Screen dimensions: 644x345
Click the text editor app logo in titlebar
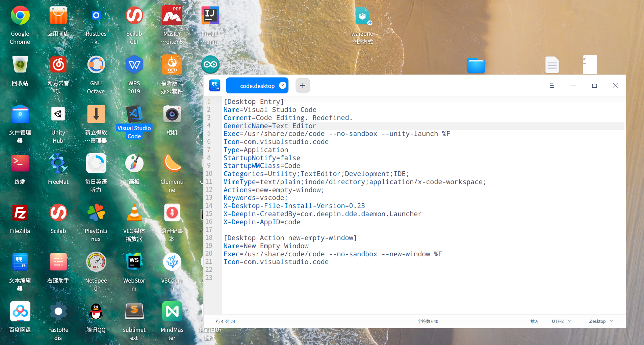pyautogui.click(x=215, y=86)
